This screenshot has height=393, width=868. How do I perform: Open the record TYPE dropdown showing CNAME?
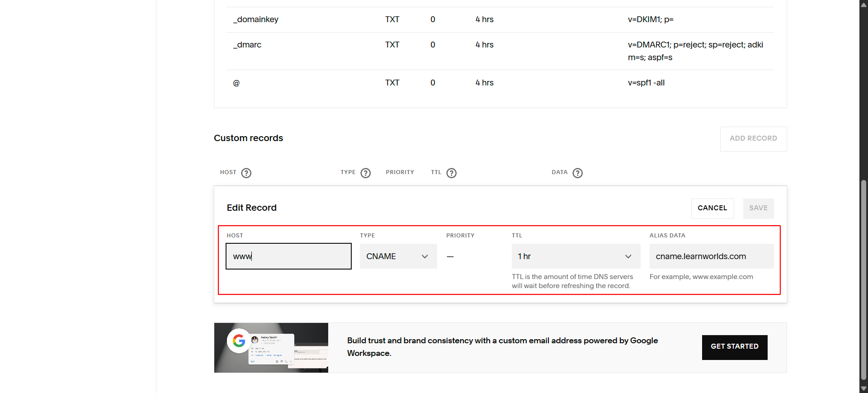(x=398, y=256)
